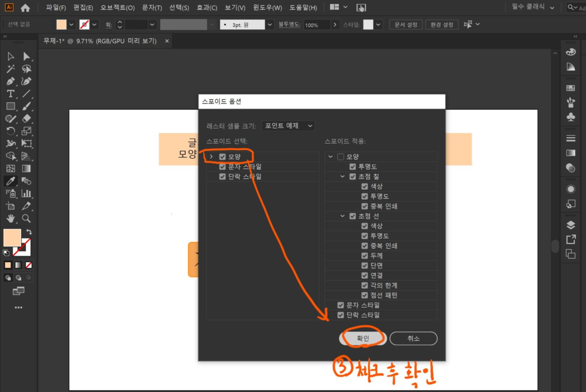586x392 pixels.
Task: Click stroke weight stepper arrows
Action: 120,25
